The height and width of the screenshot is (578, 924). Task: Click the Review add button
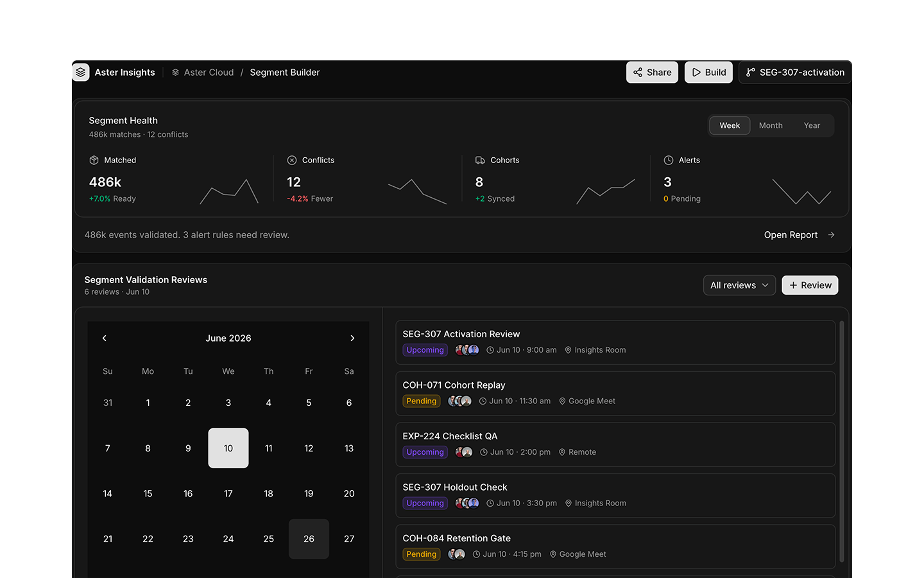click(810, 285)
